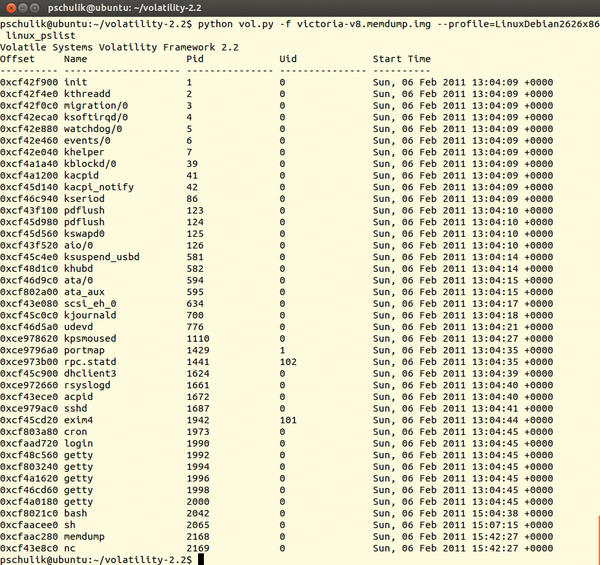Click the Pid 1994 of getty
The width and height of the screenshot is (600, 565).
(x=198, y=467)
